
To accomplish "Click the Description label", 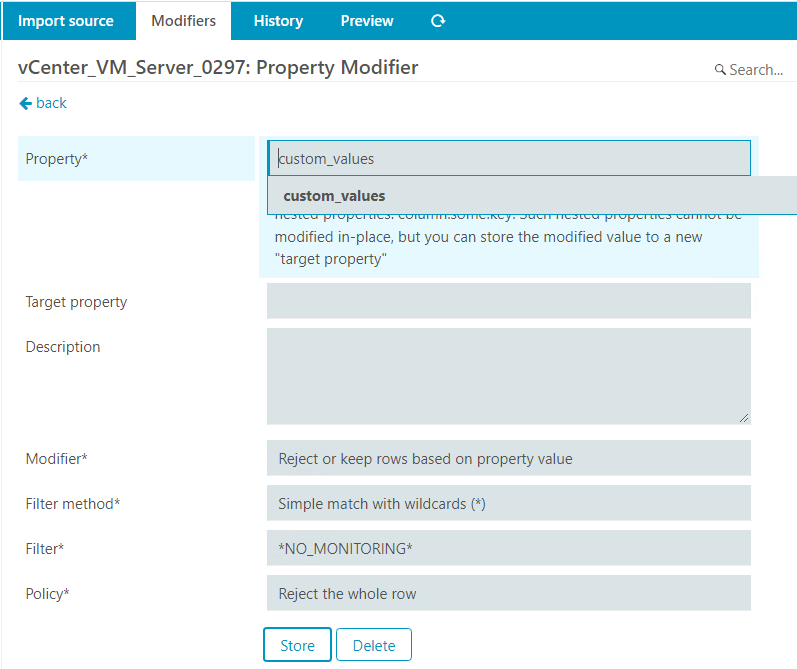I will [x=63, y=347].
